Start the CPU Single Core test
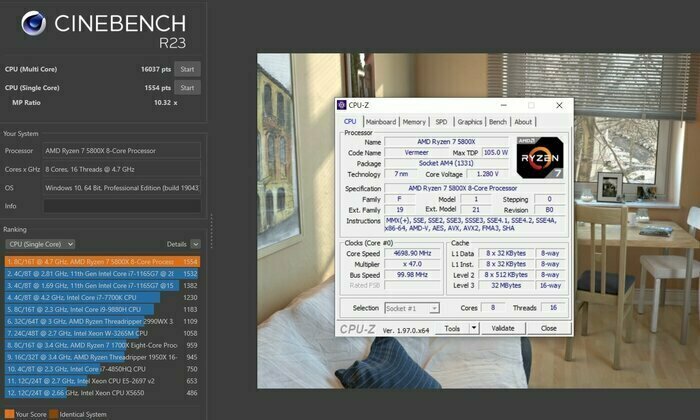This screenshot has width=700, height=420. [187, 87]
